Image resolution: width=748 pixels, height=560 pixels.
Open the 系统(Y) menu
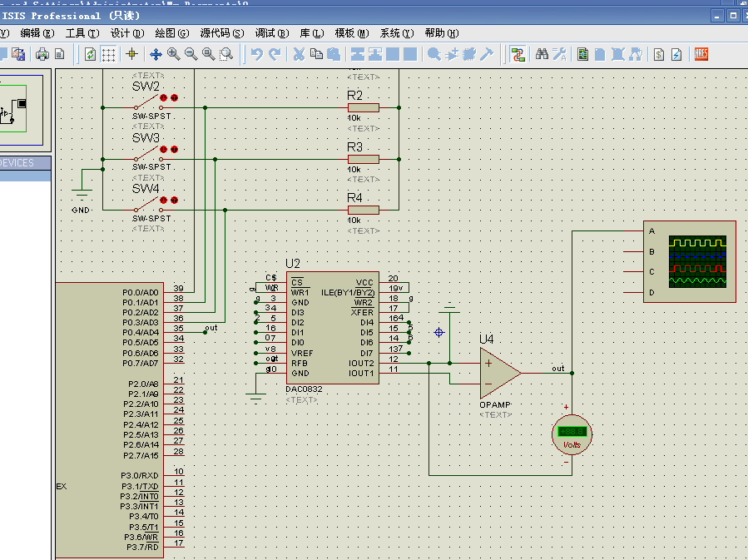397,33
